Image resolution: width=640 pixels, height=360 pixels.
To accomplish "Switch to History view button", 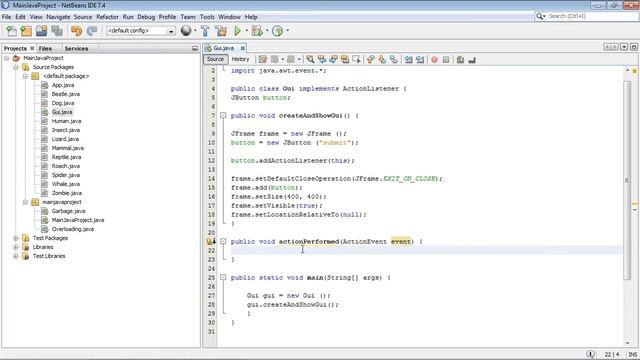I will (240, 59).
